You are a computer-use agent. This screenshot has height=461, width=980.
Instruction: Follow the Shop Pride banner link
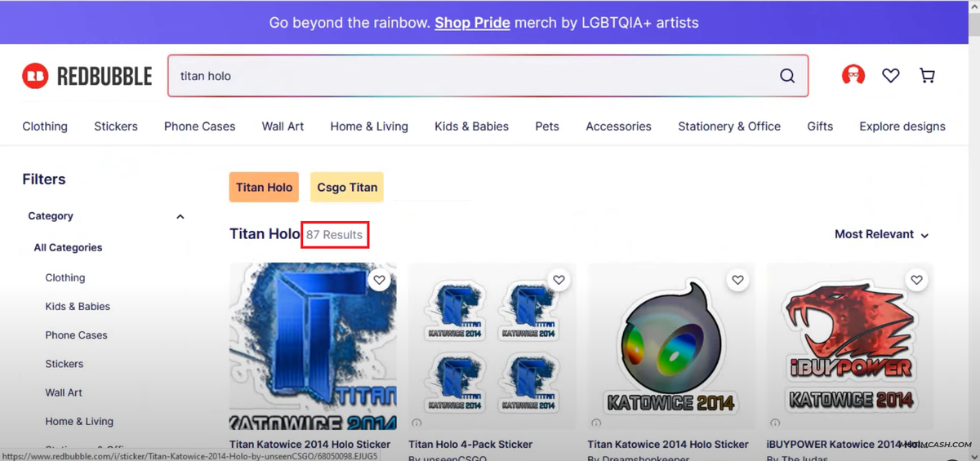(472, 23)
